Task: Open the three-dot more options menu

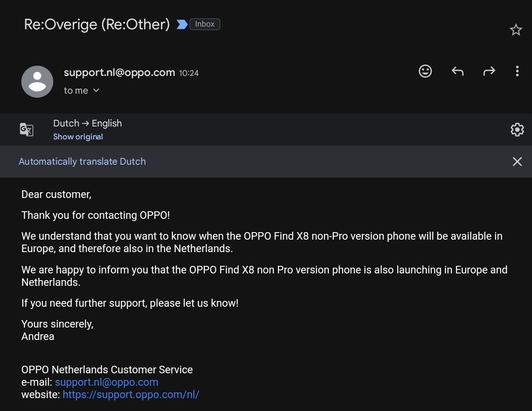Action: point(517,71)
